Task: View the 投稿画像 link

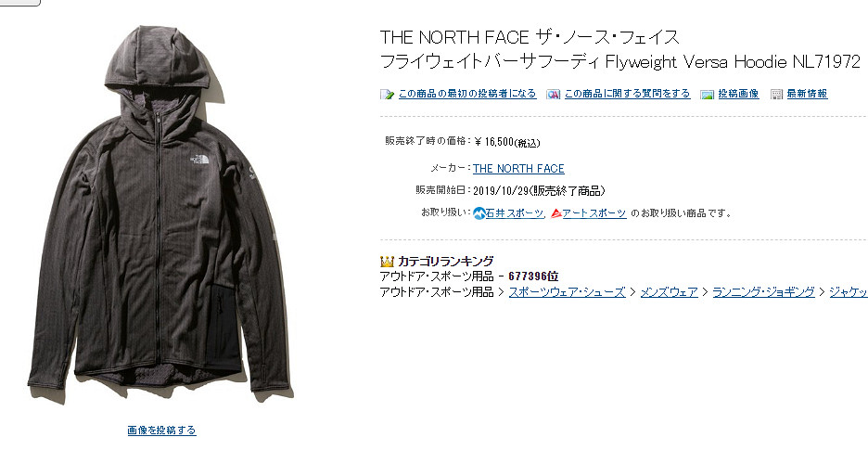Action: click(x=738, y=94)
